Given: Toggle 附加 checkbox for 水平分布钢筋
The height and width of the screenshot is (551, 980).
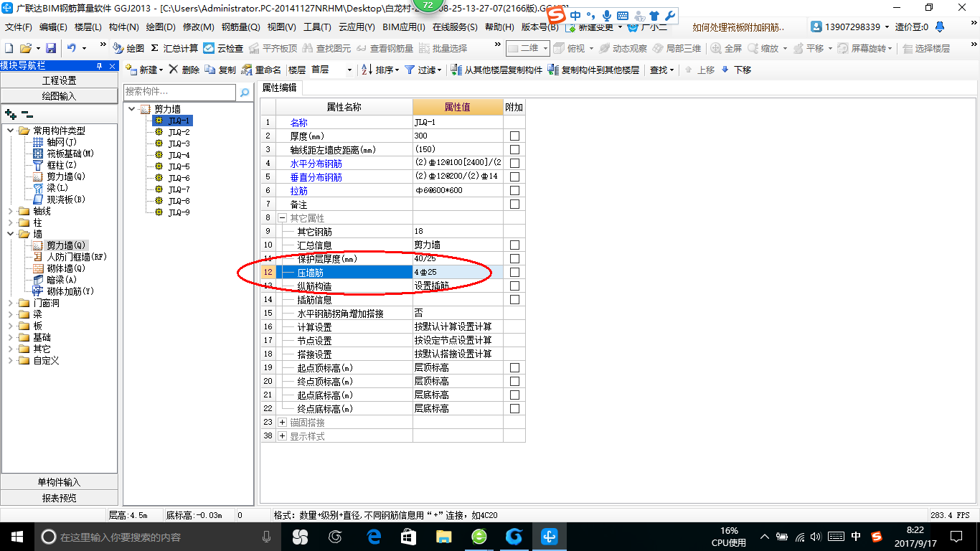Looking at the screenshot, I should click(514, 164).
